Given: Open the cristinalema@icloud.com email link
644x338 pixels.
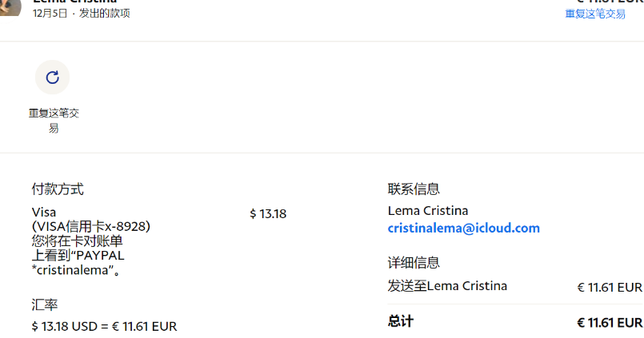Looking at the screenshot, I should tap(464, 229).
